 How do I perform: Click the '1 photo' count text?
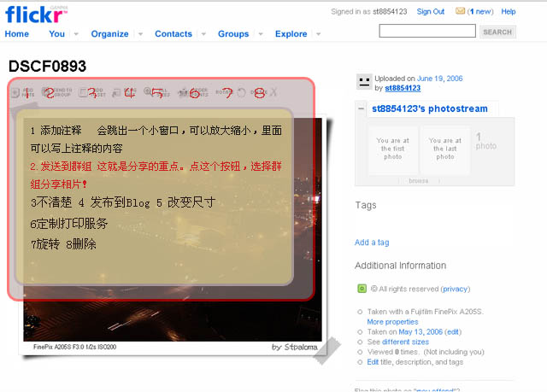[x=486, y=141]
